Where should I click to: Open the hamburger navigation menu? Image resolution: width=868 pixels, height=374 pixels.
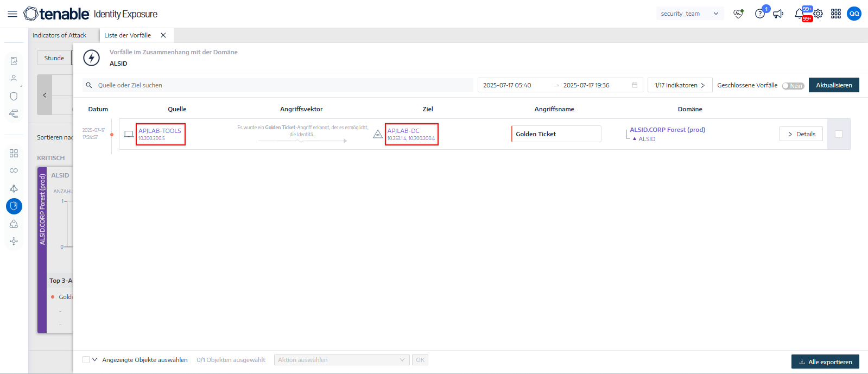(12, 14)
